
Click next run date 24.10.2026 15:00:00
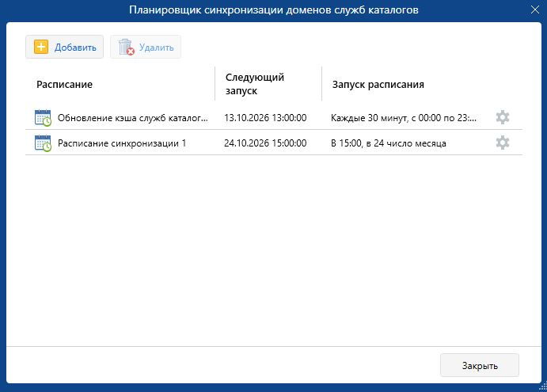[x=265, y=143]
